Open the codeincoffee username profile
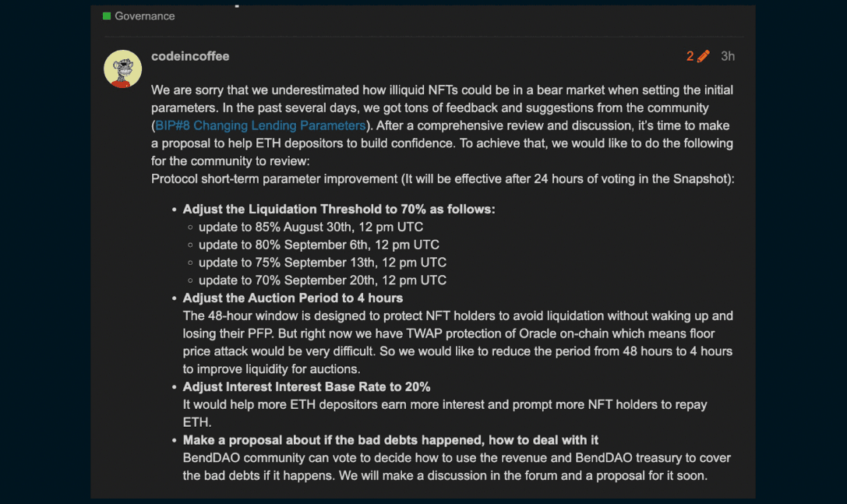The image size is (847, 504). 190,56
